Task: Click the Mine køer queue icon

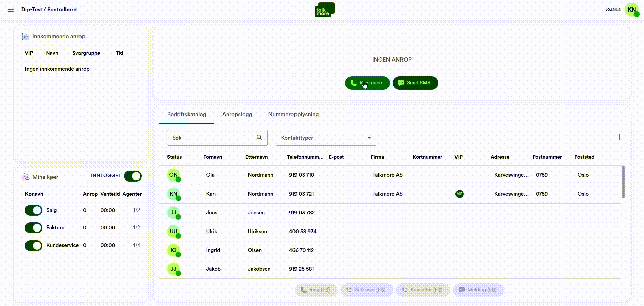Action: coord(25,177)
